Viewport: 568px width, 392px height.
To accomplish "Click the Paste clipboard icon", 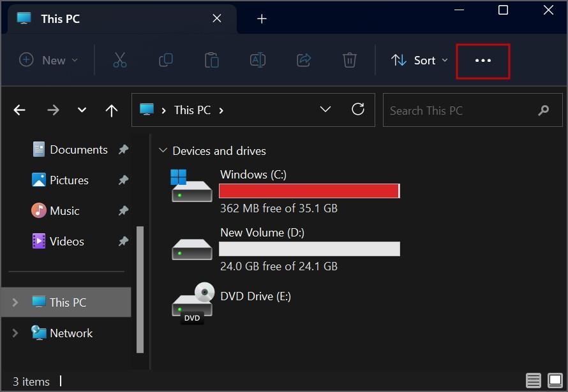I will (211, 60).
